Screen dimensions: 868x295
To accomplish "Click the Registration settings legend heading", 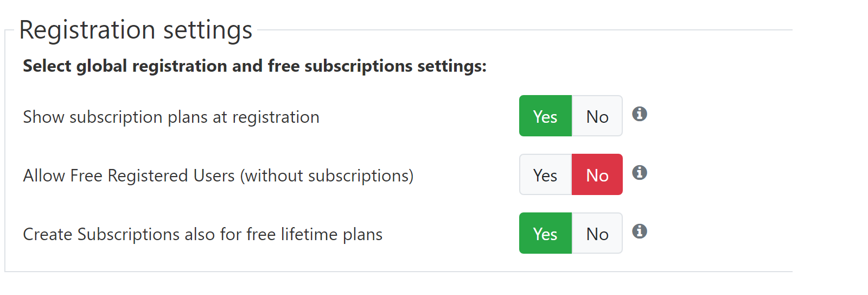I will [136, 30].
